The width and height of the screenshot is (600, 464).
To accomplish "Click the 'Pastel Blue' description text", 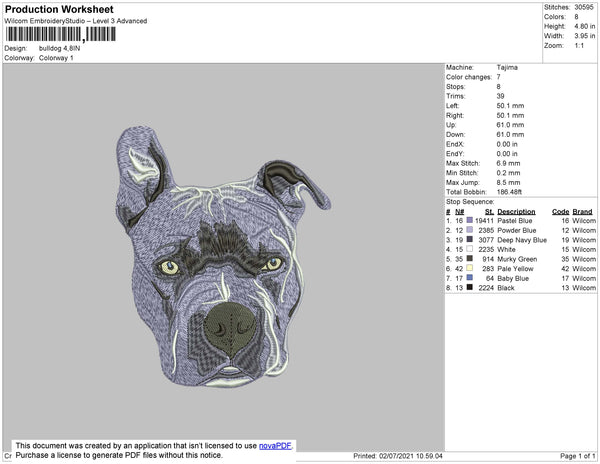I will point(515,221).
